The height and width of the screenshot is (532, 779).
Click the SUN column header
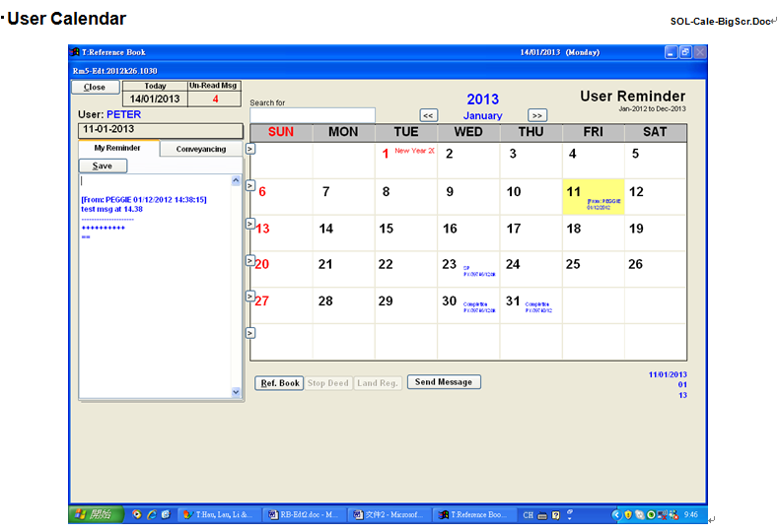click(x=281, y=132)
